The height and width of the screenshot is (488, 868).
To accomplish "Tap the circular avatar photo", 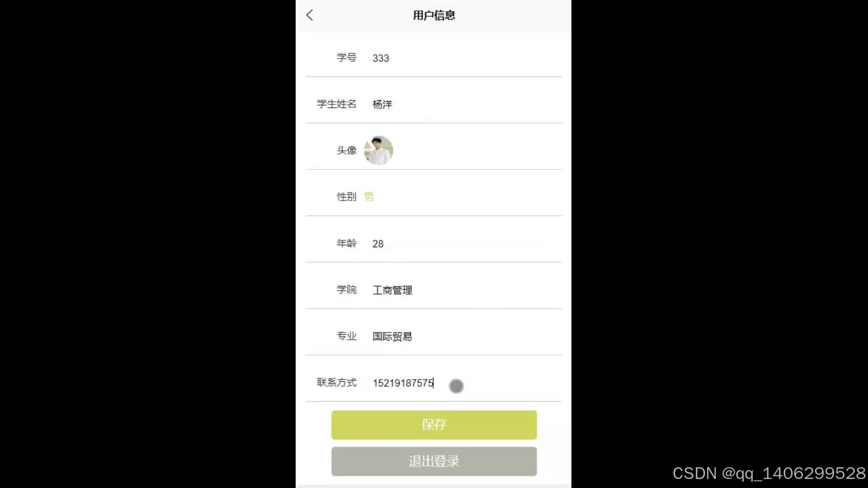I will coord(378,150).
